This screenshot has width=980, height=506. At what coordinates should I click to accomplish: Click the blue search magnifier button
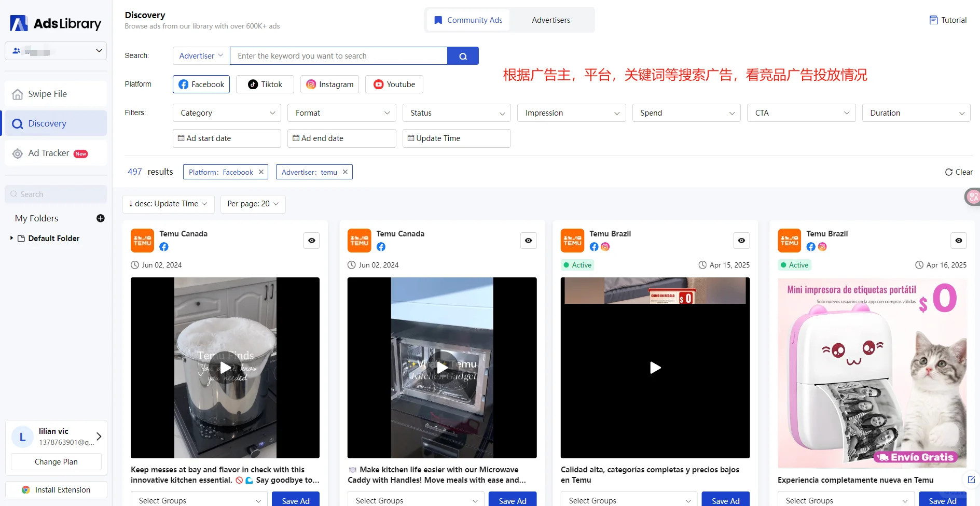click(x=463, y=56)
